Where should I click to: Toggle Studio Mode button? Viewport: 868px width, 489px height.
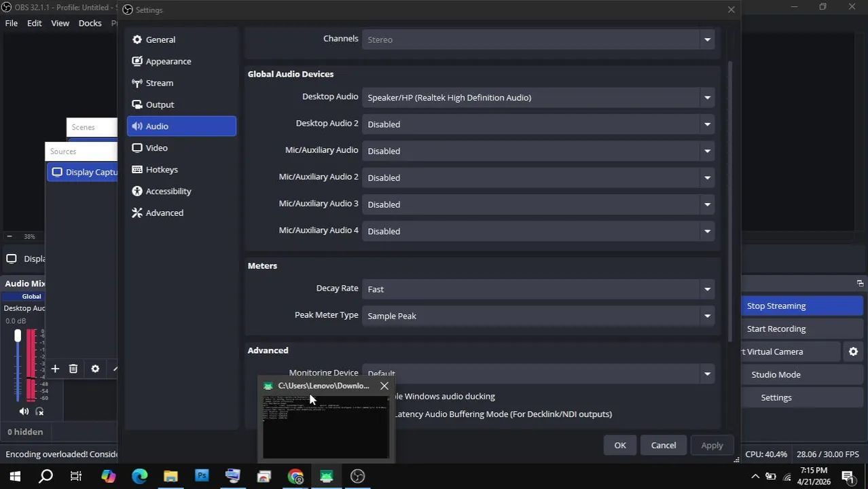(801, 375)
